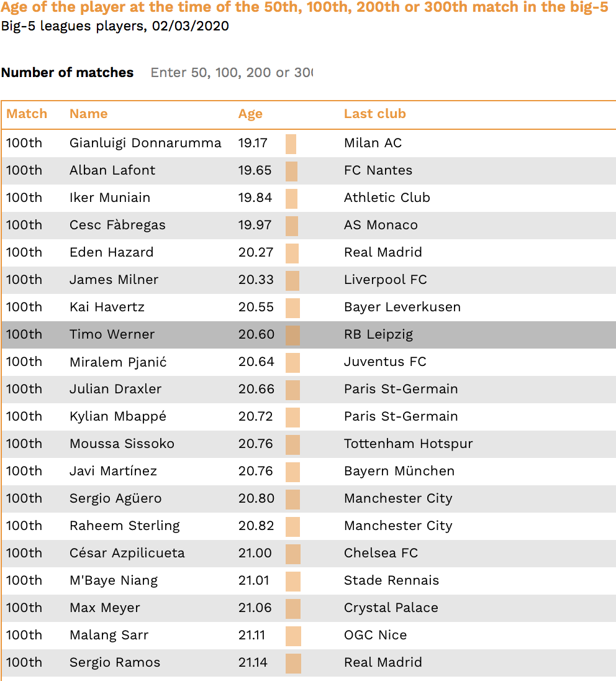Viewport: 616px width, 681px height.
Task: Click Eden Hazard's Real Madrid club cell
Action: tap(383, 252)
